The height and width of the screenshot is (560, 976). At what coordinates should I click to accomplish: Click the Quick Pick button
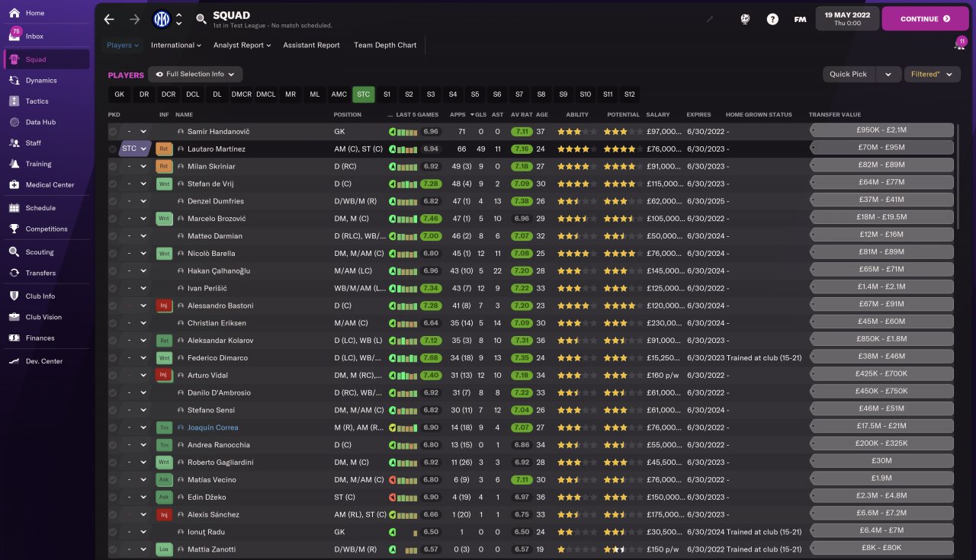[849, 74]
